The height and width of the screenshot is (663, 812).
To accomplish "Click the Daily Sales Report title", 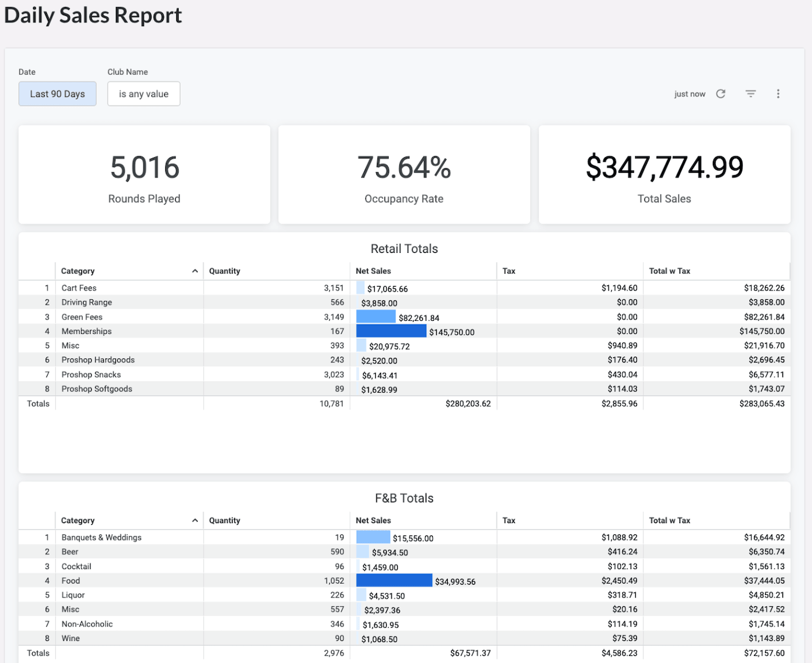I will point(93,15).
